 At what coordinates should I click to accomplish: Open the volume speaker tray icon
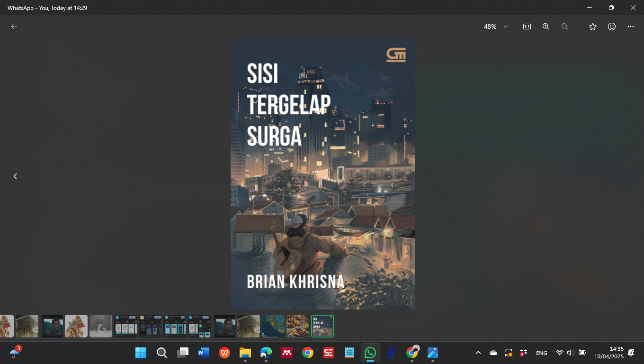click(571, 353)
